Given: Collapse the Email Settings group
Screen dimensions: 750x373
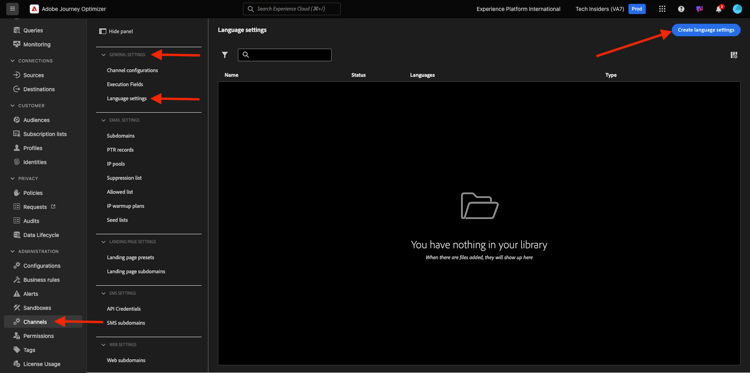Looking at the screenshot, I should 103,120.
